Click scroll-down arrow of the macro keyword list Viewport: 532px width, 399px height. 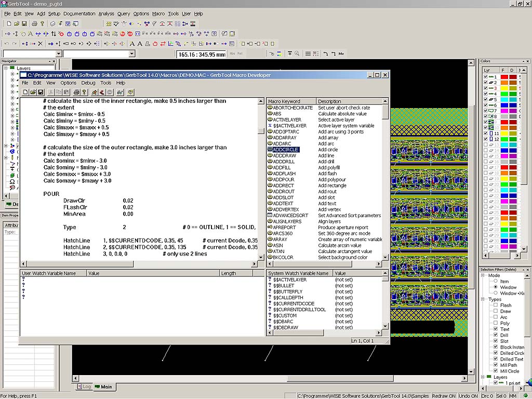385,258
